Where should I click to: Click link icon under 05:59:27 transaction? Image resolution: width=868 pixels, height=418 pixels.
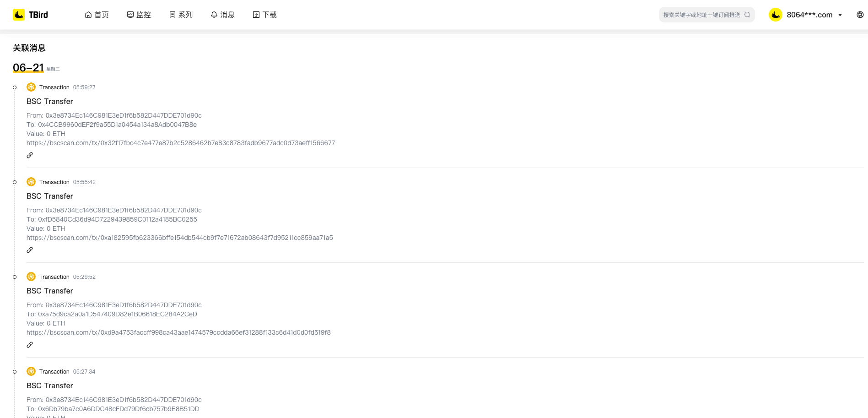pyautogui.click(x=30, y=155)
